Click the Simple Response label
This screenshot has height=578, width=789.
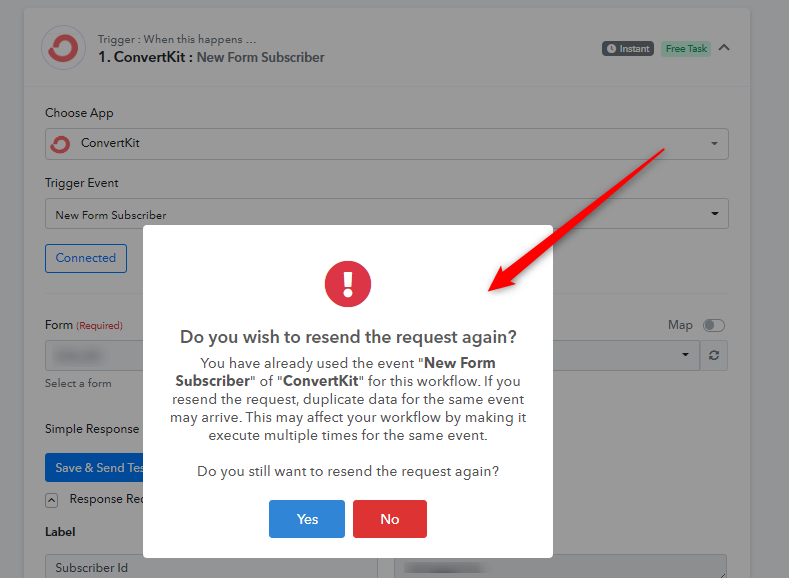click(x=92, y=429)
